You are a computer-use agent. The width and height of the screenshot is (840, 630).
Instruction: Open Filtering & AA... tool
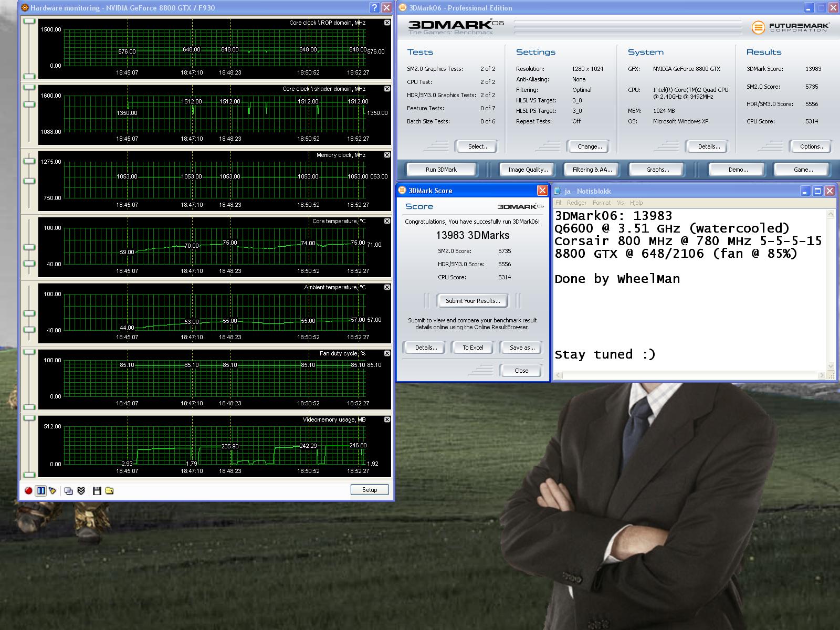coord(592,170)
